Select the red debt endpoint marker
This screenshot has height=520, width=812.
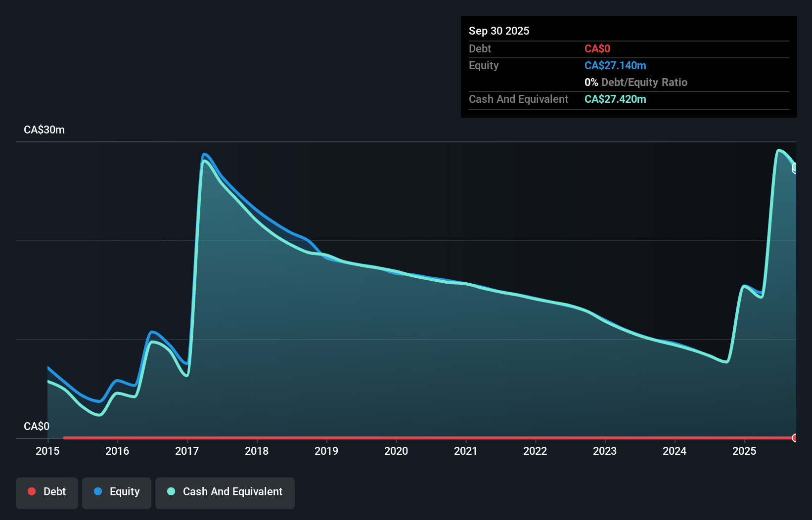795,438
